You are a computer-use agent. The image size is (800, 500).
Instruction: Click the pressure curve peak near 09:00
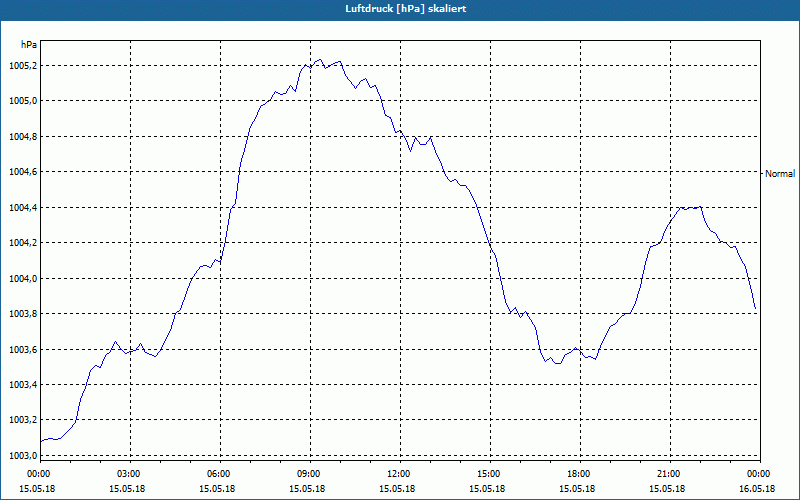[320, 60]
